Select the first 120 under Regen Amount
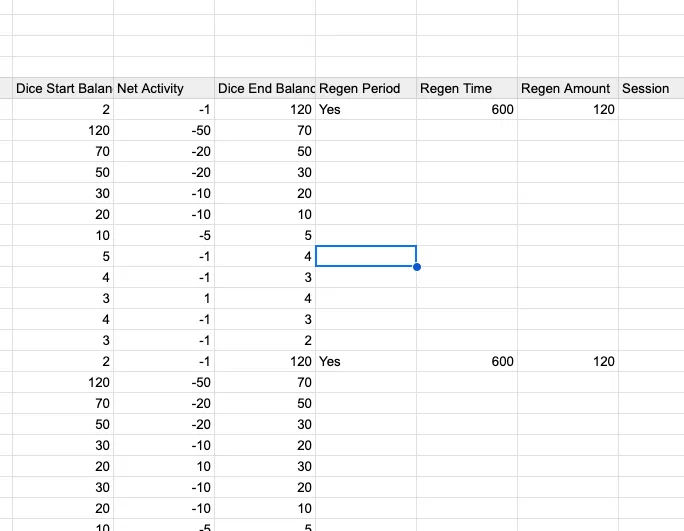Image resolution: width=684 pixels, height=531 pixels. point(567,109)
